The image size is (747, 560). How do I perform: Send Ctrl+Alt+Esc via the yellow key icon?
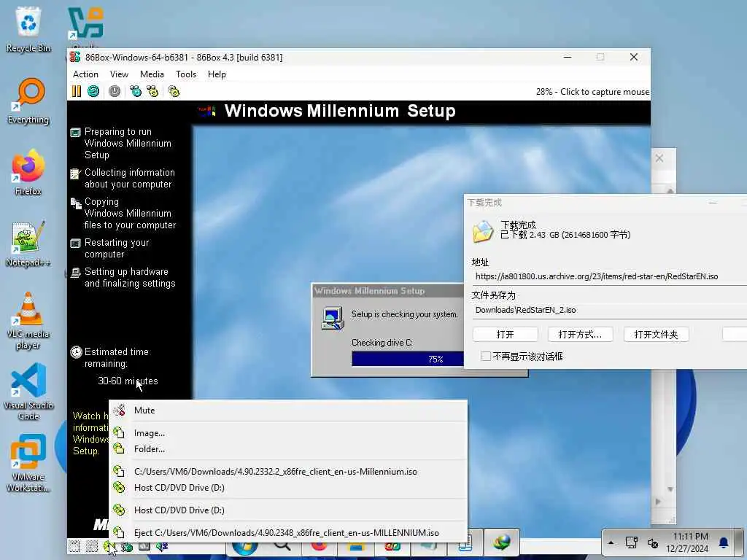click(x=152, y=91)
